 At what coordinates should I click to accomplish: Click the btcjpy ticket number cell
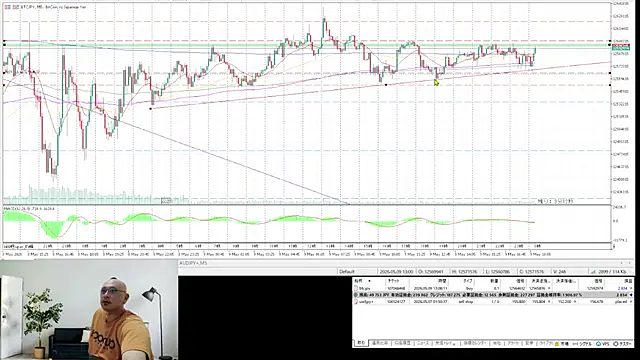tap(397, 288)
